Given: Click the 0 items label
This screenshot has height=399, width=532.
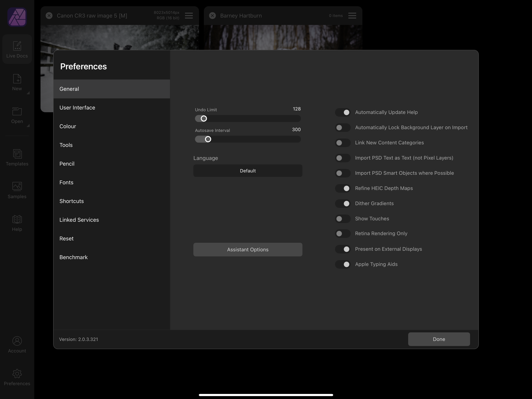Looking at the screenshot, I should click(x=336, y=16).
